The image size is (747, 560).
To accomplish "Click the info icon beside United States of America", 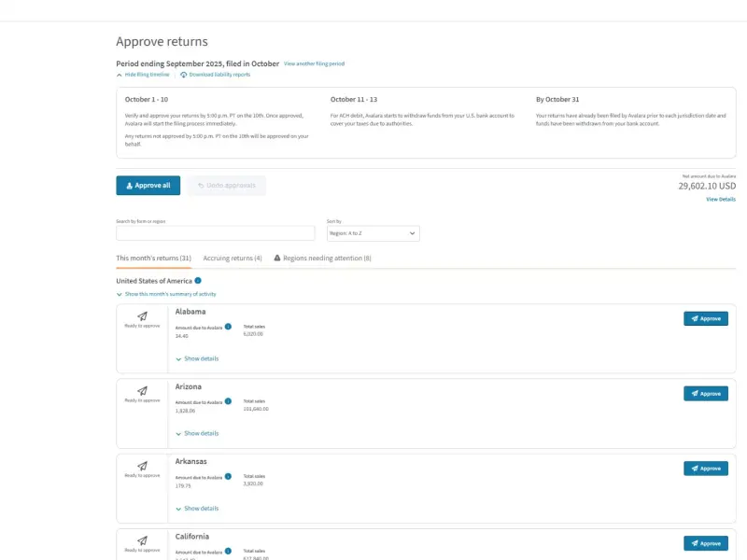I will 198,281.
